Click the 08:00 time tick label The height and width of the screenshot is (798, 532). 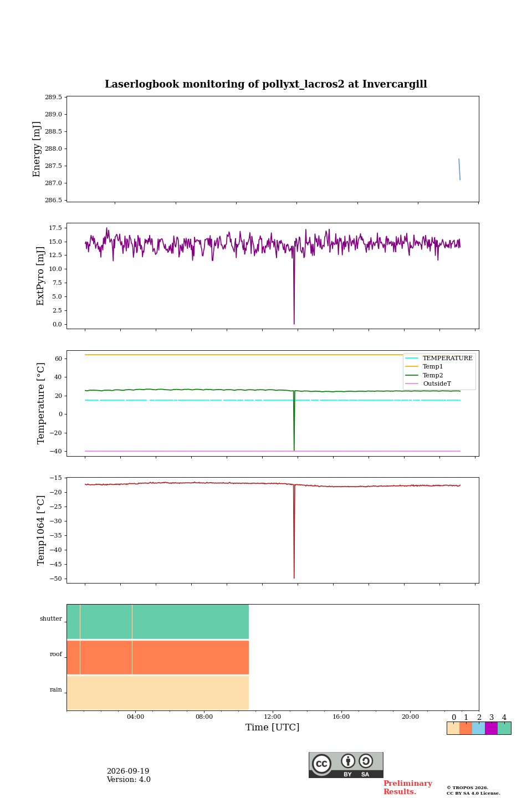coord(204,717)
